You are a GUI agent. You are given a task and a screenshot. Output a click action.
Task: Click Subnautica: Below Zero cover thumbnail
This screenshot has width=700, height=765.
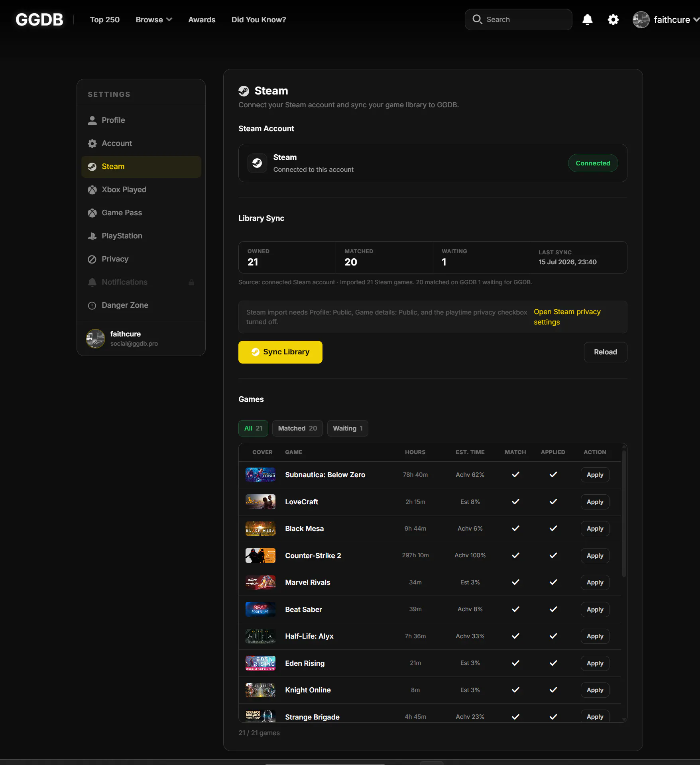(x=260, y=475)
